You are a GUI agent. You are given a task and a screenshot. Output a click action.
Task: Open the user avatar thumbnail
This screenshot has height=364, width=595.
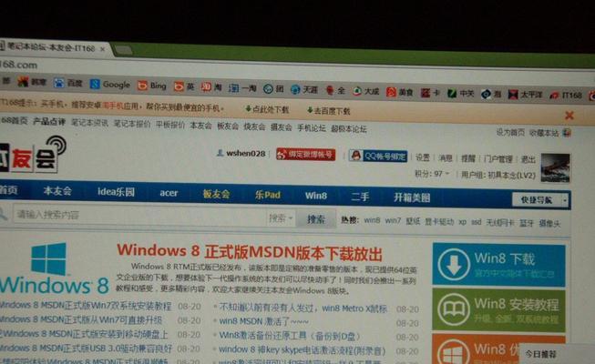point(555,168)
